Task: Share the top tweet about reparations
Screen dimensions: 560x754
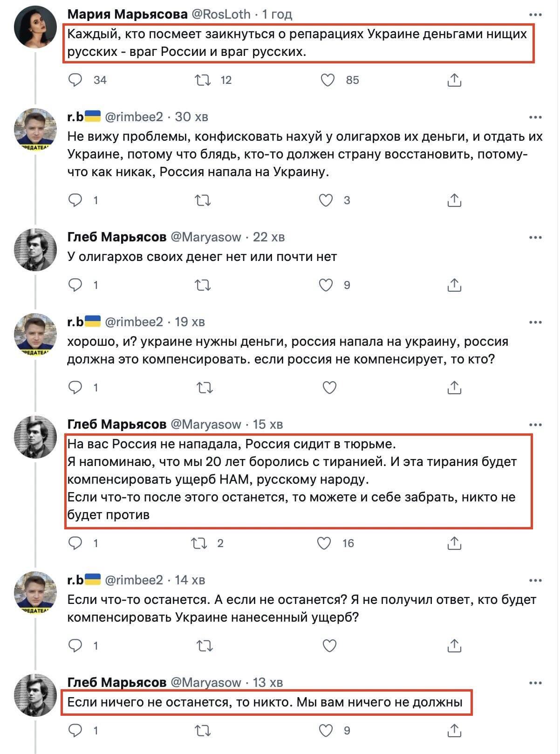Action: point(454,80)
